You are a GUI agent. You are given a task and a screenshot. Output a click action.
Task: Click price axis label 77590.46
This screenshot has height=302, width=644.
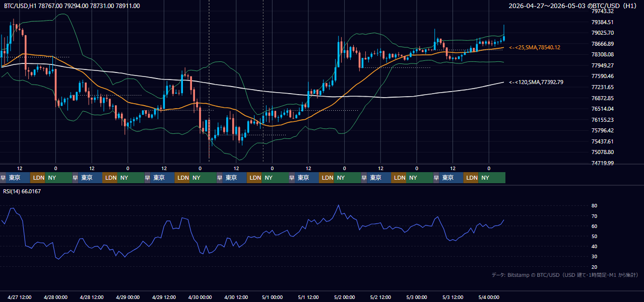pyautogui.click(x=602, y=76)
